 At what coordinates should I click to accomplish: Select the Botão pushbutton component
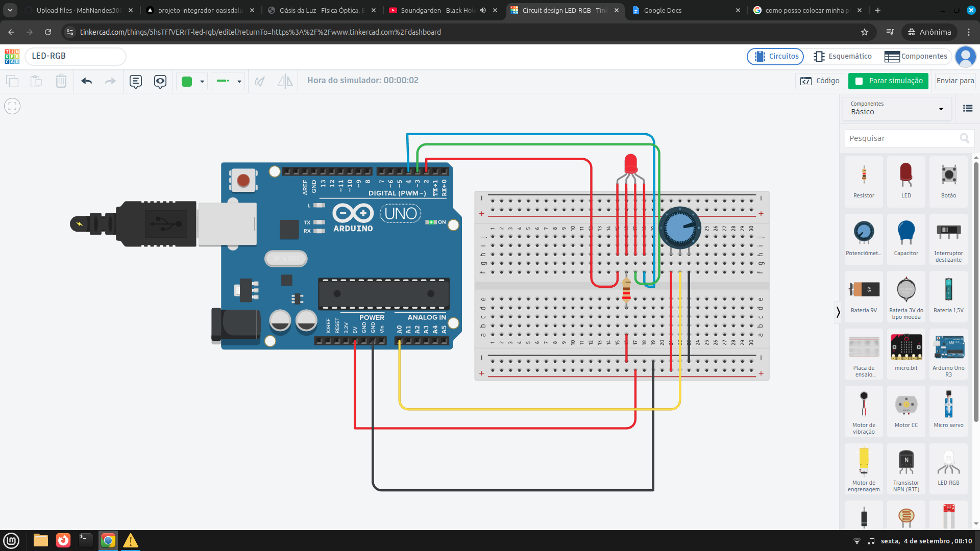point(948,181)
